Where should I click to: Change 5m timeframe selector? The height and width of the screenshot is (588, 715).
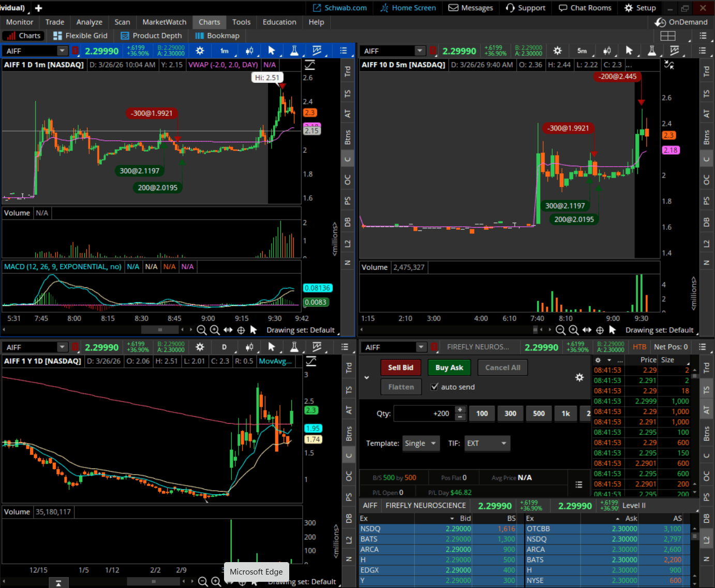(x=583, y=51)
